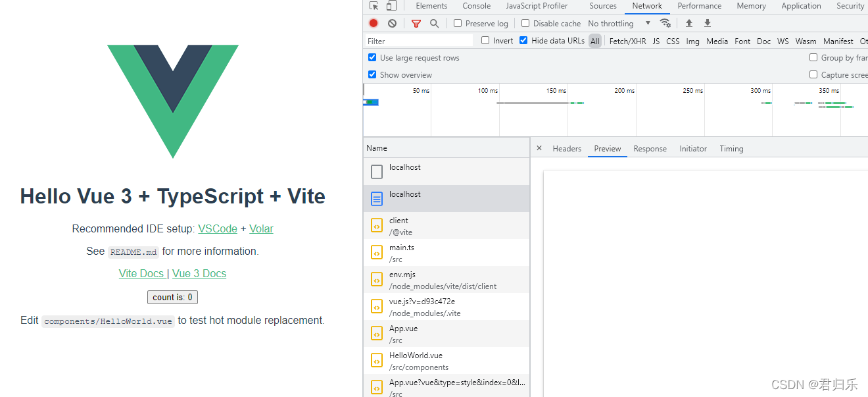This screenshot has height=397, width=868.
Task: Open network conditions wifi icon
Action: pyautogui.click(x=665, y=23)
